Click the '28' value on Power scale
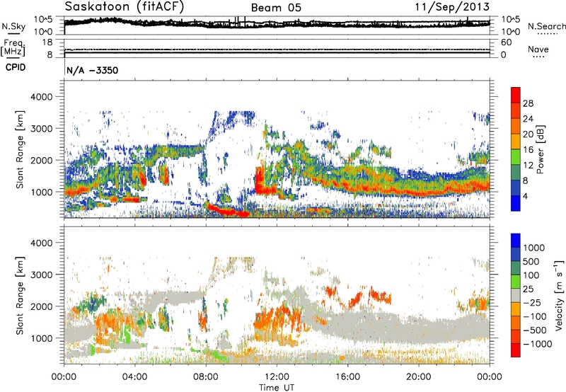The width and height of the screenshot is (566, 392). (x=528, y=103)
